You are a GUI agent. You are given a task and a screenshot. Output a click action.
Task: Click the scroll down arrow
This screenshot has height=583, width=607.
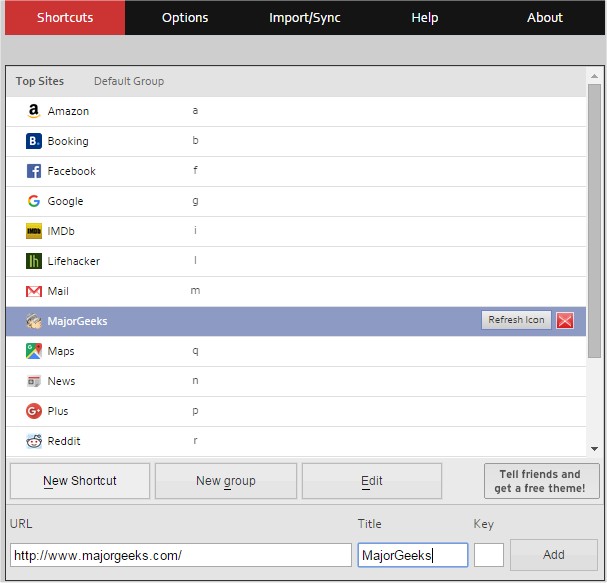click(x=594, y=449)
